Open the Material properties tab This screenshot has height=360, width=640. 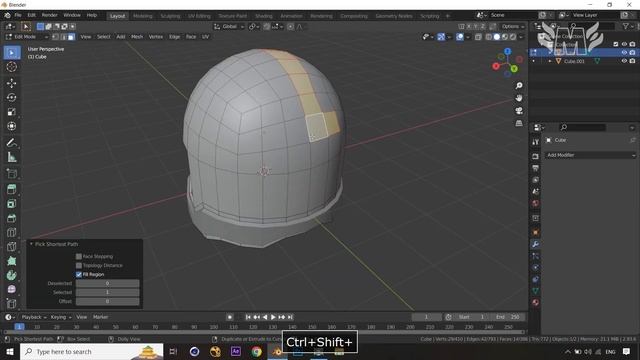pyautogui.click(x=535, y=302)
